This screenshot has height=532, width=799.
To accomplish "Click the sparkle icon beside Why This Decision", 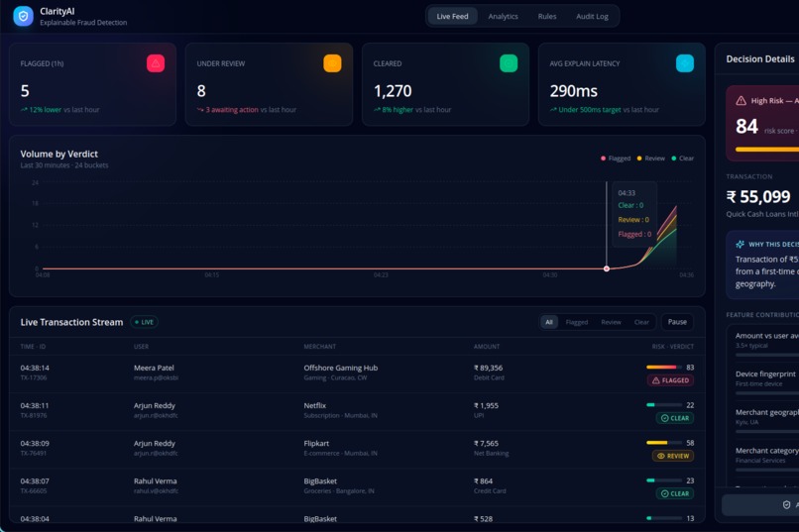I will click(x=740, y=245).
